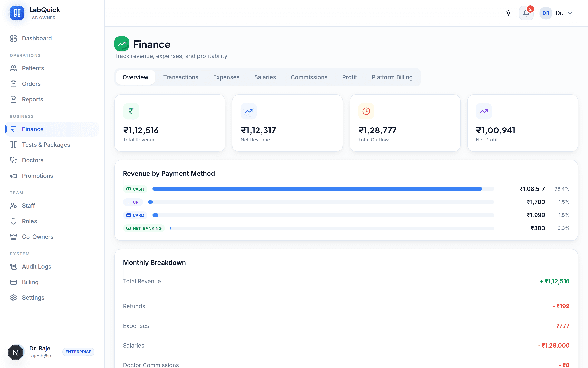Viewport: 588px width, 368px height.
Task: Click the Orders clipboard icon
Action: [13, 84]
